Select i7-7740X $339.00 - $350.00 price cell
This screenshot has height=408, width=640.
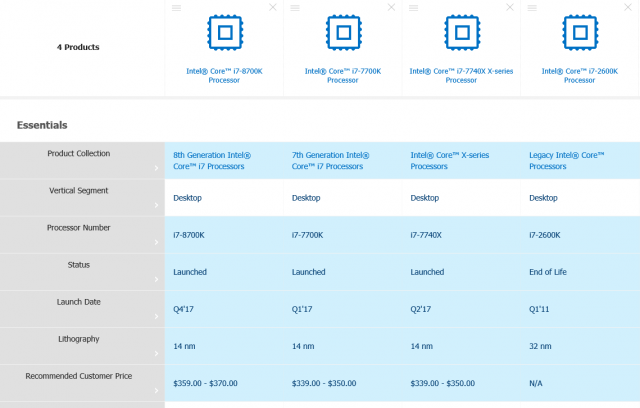461,384
